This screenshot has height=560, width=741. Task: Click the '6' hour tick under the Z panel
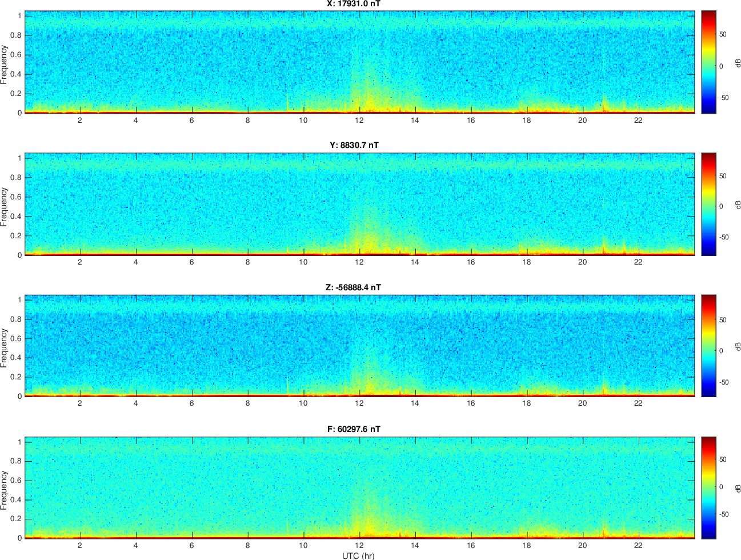tap(191, 403)
